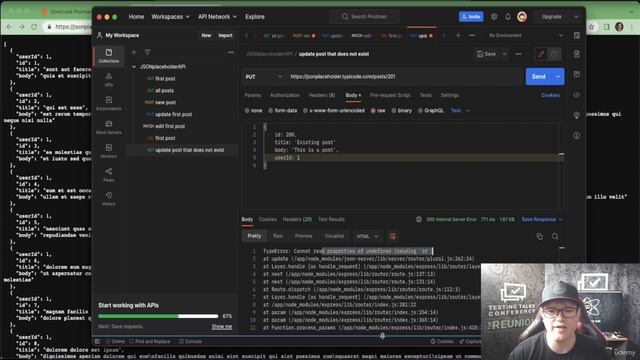Image resolution: width=640 pixels, height=360 pixels.
Task: Select the none body type
Action: pyautogui.click(x=253, y=111)
